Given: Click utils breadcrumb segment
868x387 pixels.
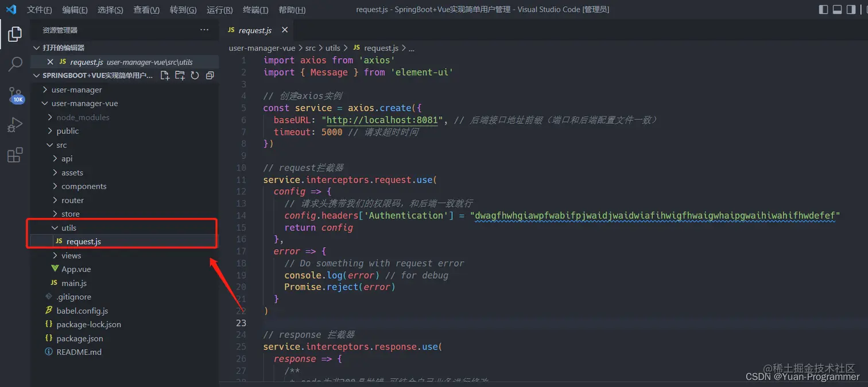Looking at the screenshot, I should (333, 48).
